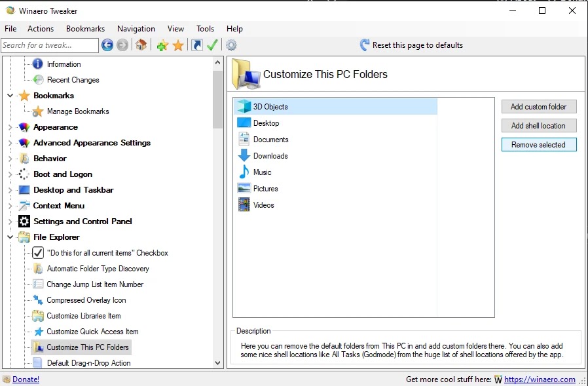Go back with the blue back arrow
The width and height of the screenshot is (588, 386).
point(107,45)
